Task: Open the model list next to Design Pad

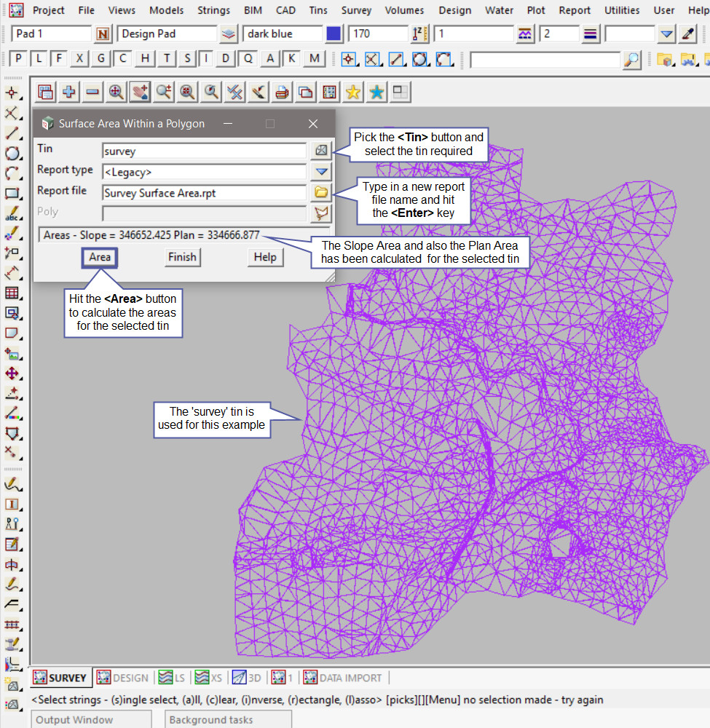Action: (229, 34)
